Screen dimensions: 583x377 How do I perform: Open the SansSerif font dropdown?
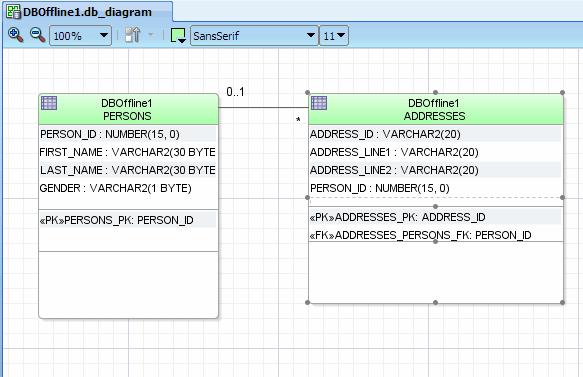(x=254, y=36)
